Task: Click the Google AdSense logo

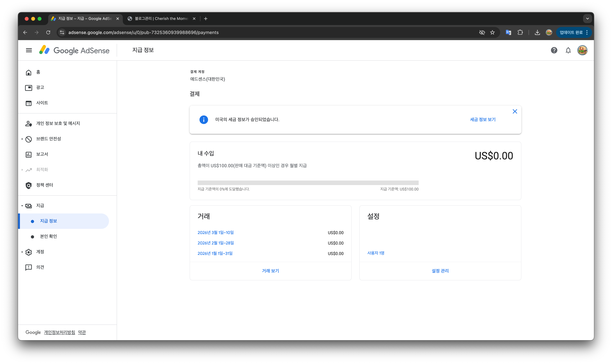Action: (74, 50)
